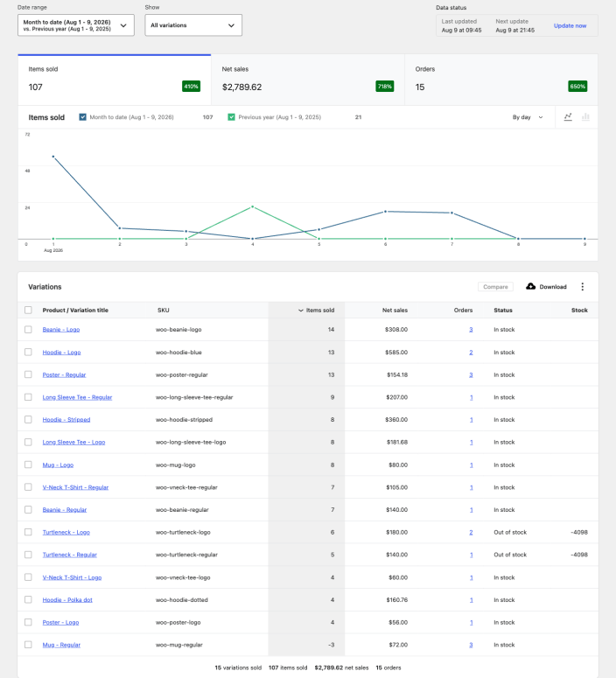Click -4098 stock value for Turtleneck - Logo
The image size is (616, 678).
pyautogui.click(x=578, y=532)
